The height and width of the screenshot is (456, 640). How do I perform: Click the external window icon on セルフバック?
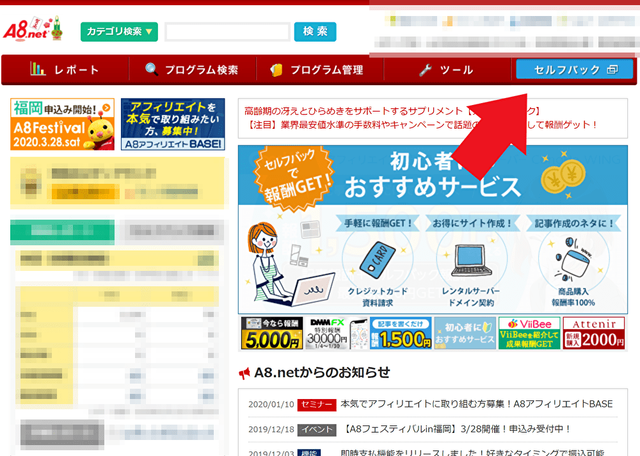coord(613,70)
